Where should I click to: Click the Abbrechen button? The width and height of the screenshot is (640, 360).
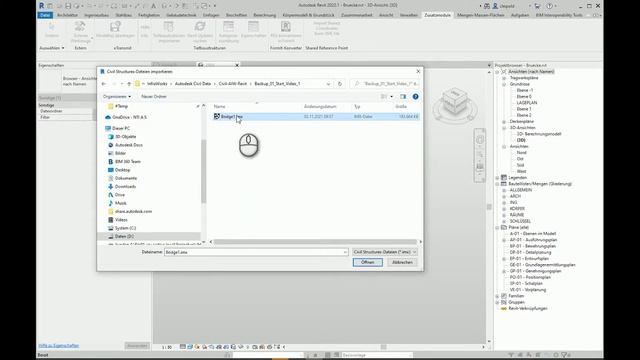click(402, 262)
